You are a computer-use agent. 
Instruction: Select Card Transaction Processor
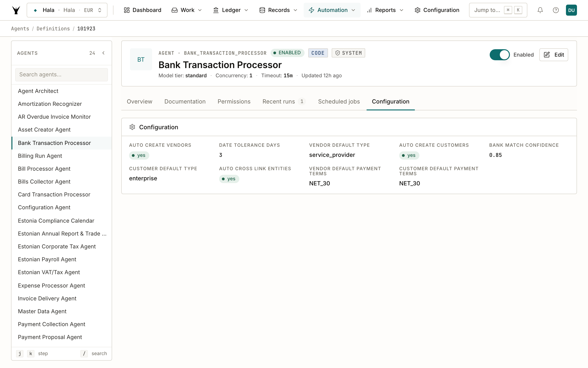(62, 195)
